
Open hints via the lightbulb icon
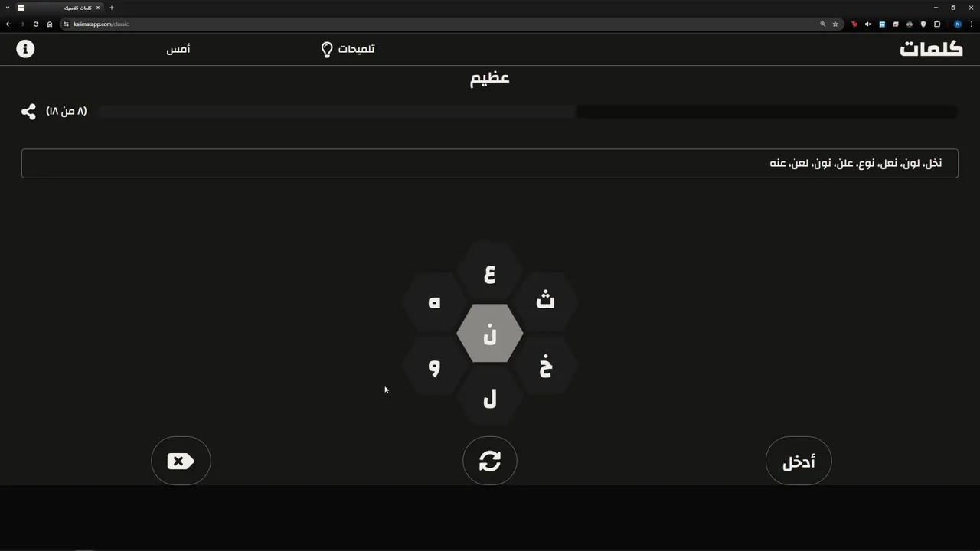(x=327, y=50)
